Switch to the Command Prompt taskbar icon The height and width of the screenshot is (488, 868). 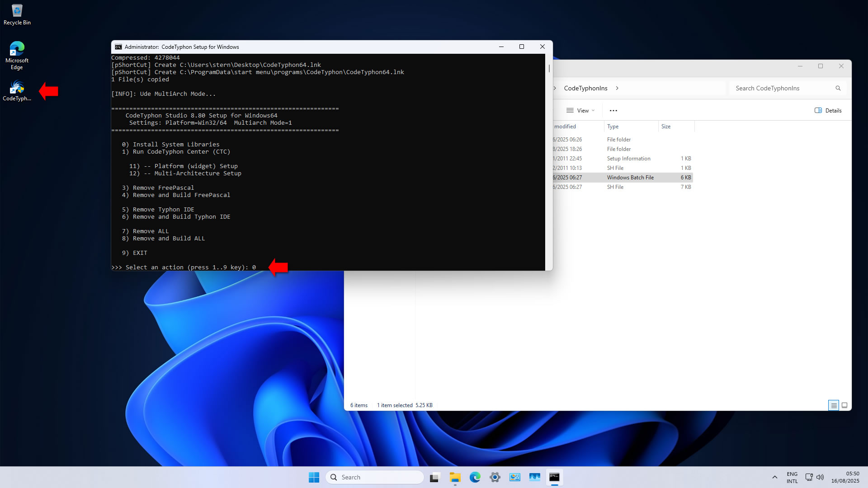click(554, 477)
